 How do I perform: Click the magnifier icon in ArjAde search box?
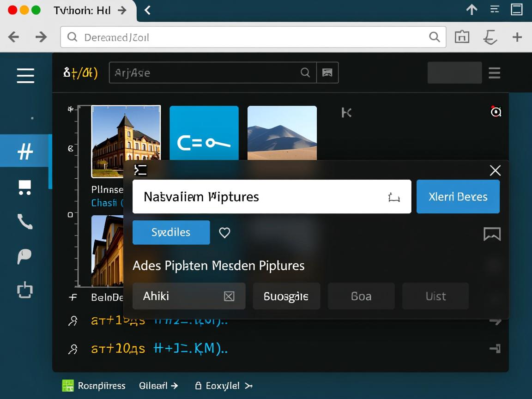(305, 73)
